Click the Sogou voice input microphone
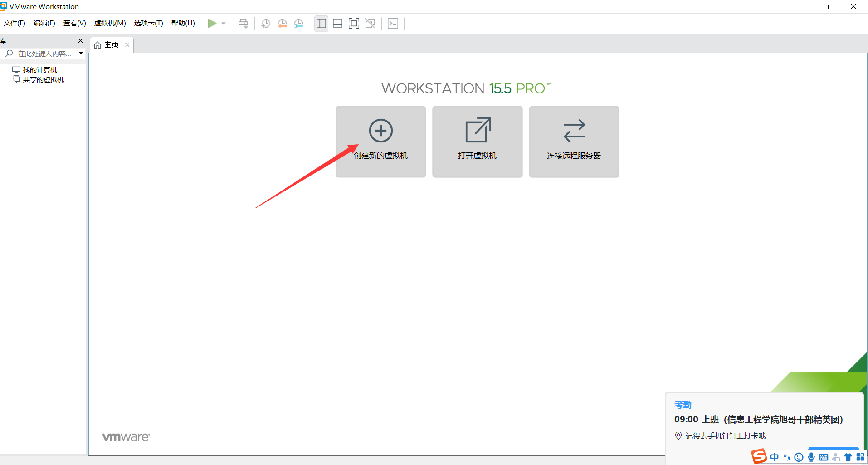Screen dimensions: 868x465 pyautogui.click(x=811, y=457)
